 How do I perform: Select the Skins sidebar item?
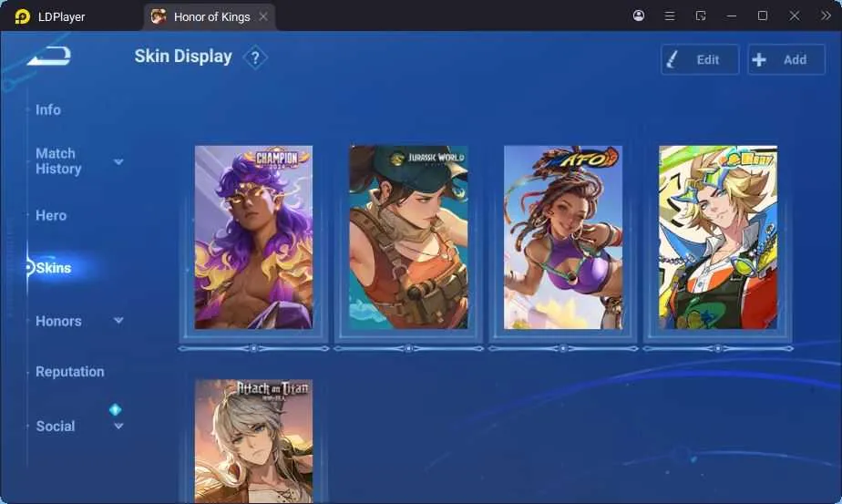53,268
